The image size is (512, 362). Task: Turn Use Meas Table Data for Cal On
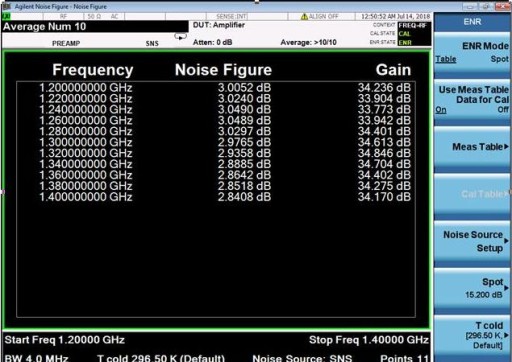point(441,110)
